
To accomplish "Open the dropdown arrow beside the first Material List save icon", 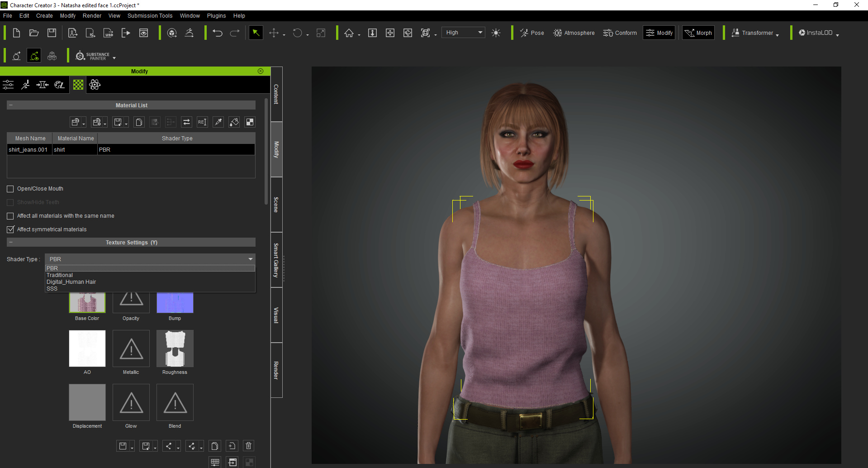I will coord(84,124).
